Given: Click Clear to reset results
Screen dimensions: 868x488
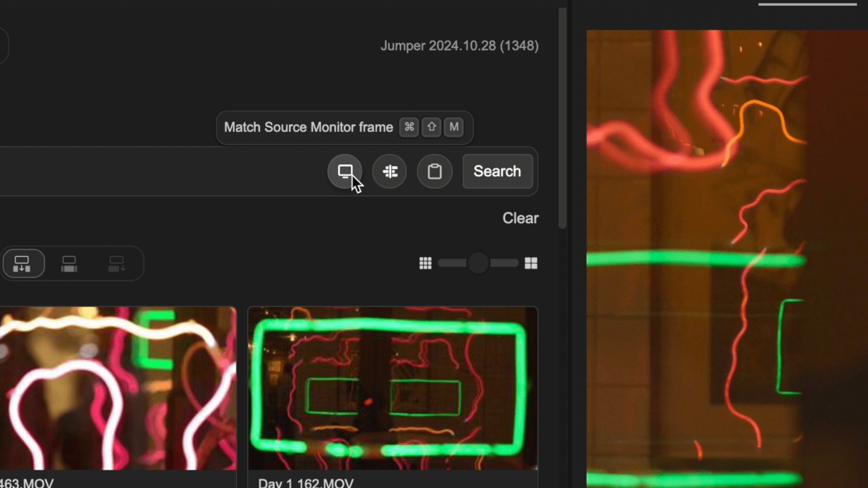Looking at the screenshot, I should (520, 218).
